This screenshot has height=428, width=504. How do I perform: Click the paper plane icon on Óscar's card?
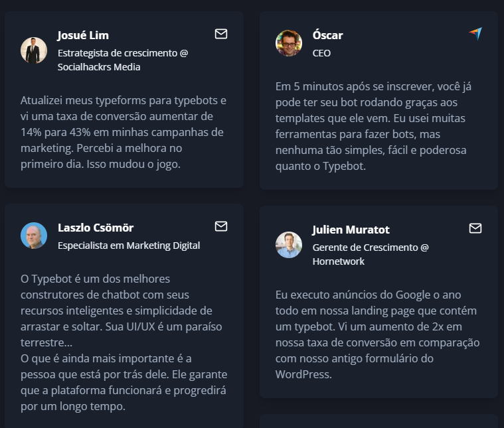(x=475, y=33)
